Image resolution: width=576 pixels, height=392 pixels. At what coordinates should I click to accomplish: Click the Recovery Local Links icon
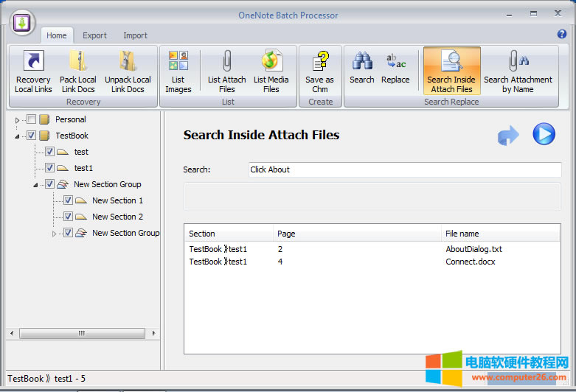pyautogui.click(x=33, y=71)
